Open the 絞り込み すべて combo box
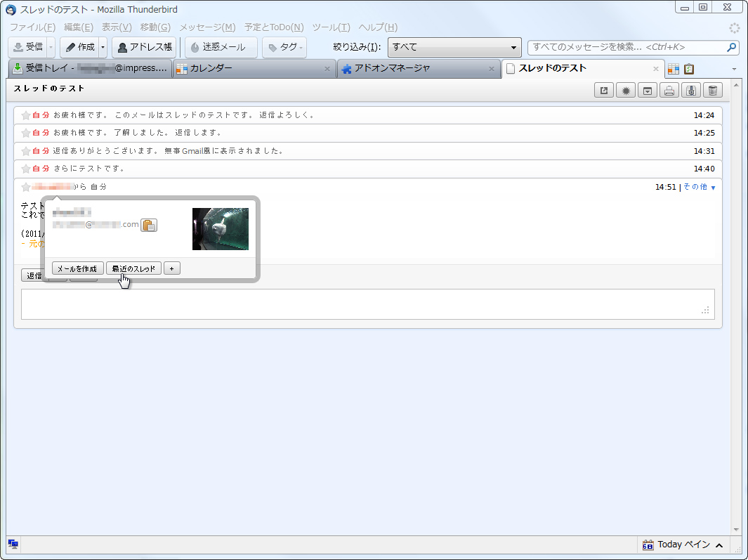748x560 pixels. click(454, 47)
